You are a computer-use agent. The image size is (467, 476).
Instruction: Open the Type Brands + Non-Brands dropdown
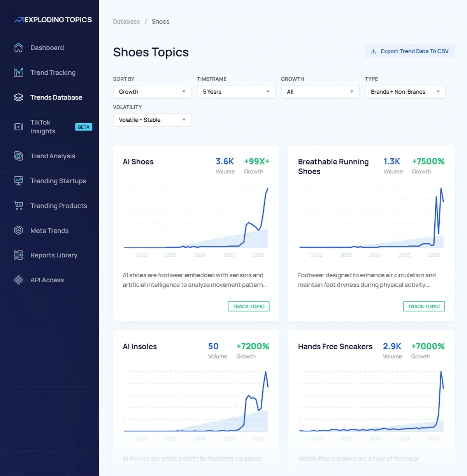tap(405, 92)
